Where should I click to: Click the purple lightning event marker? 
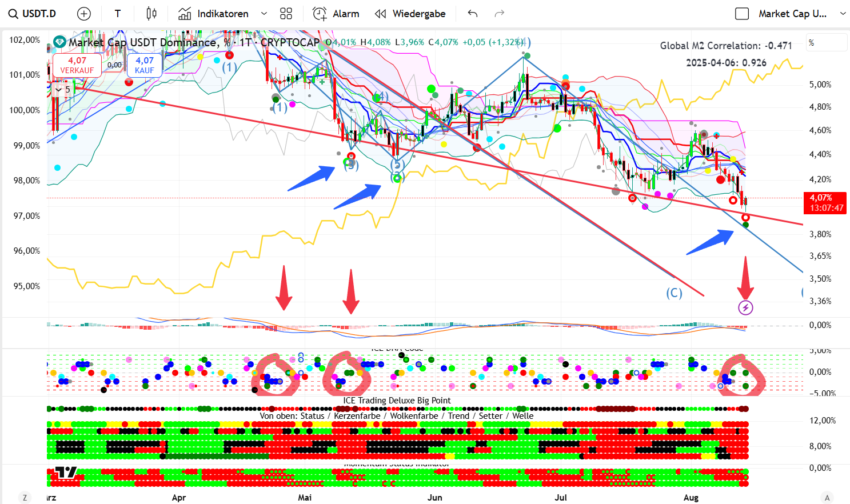tap(745, 308)
